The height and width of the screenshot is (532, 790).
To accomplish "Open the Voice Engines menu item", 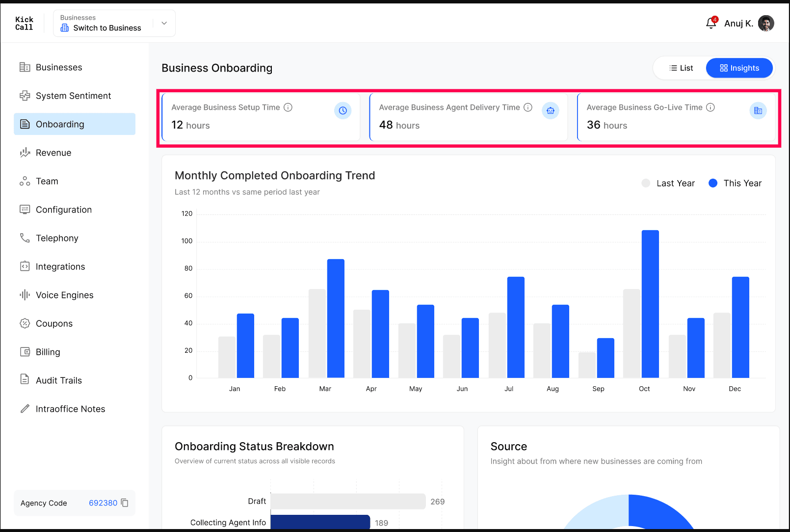I will (x=75, y=295).
